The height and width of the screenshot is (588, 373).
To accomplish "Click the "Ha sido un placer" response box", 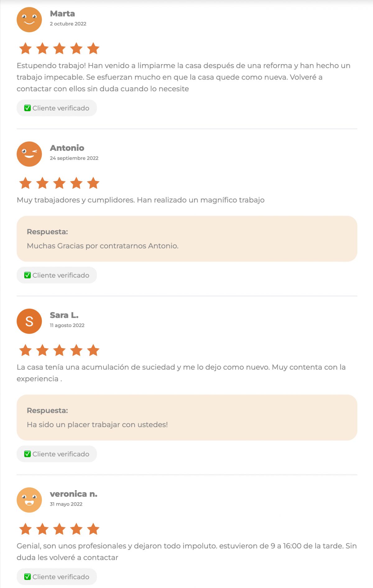I will click(x=187, y=417).
